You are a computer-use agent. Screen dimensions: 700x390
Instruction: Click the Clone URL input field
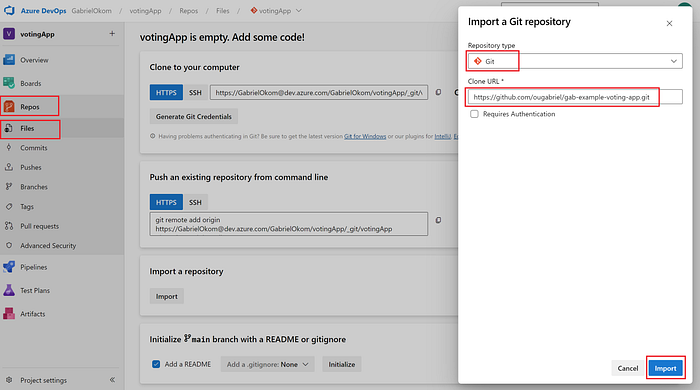click(x=575, y=97)
